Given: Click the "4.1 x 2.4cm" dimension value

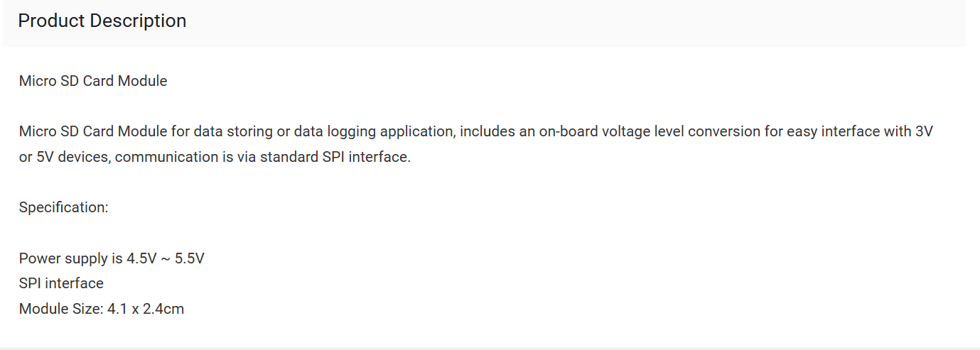Looking at the screenshot, I should coord(146,309).
